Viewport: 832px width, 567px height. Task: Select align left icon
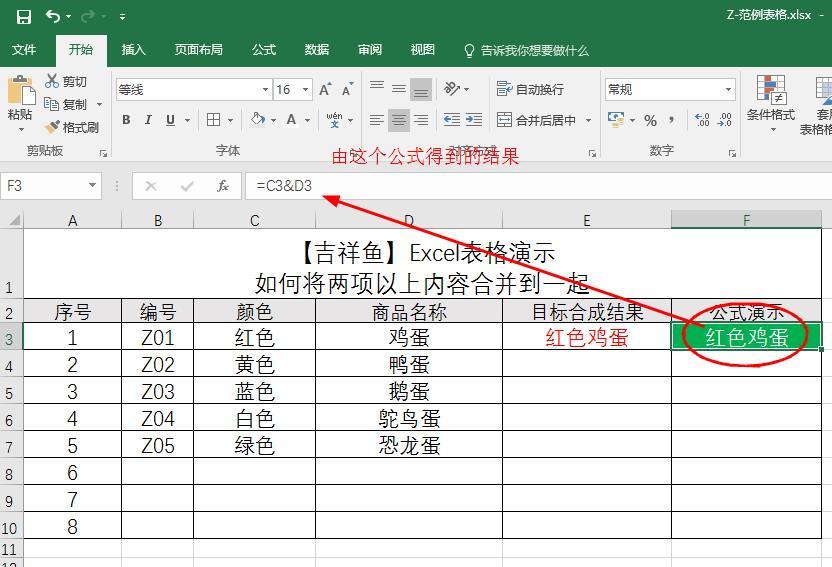[x=377, y=120]
